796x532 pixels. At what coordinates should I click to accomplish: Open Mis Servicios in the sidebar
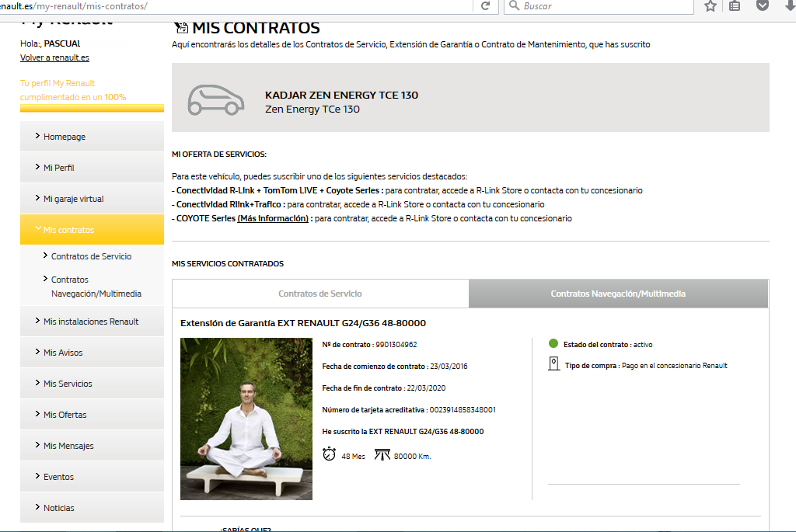click(92, 384)
